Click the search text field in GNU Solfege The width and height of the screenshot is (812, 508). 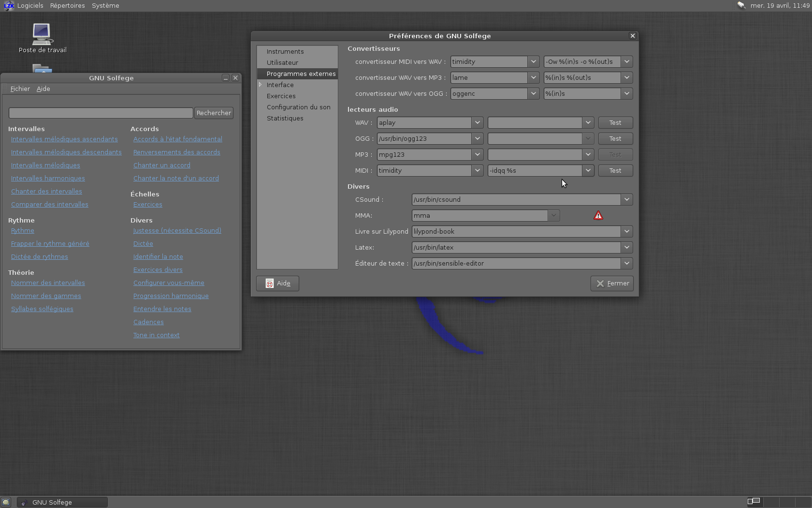(x=101, y=113)
